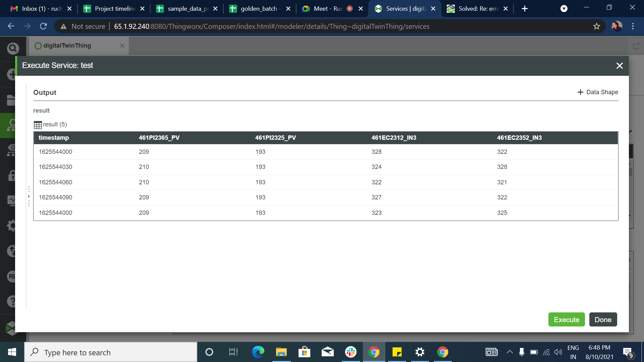Open Microsoft Edge from the taskbar
Screen dimensions: 644x362
click(x=258, y=352)
